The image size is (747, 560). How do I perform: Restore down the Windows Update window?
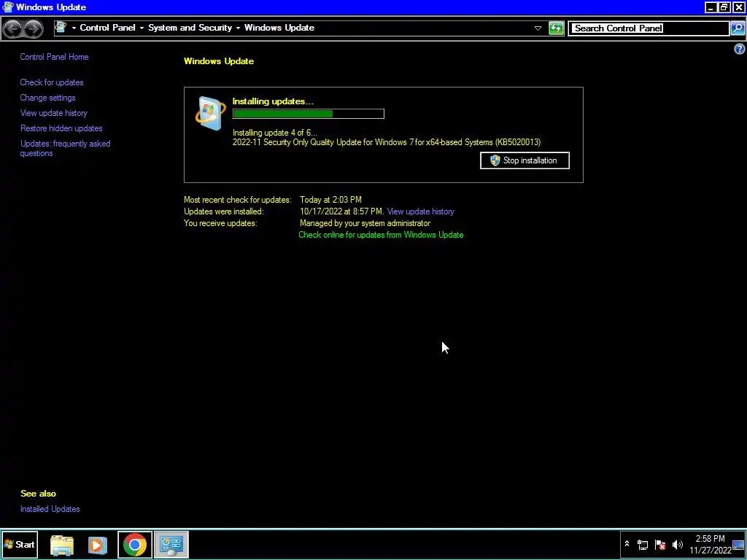(x=724, y=7)
